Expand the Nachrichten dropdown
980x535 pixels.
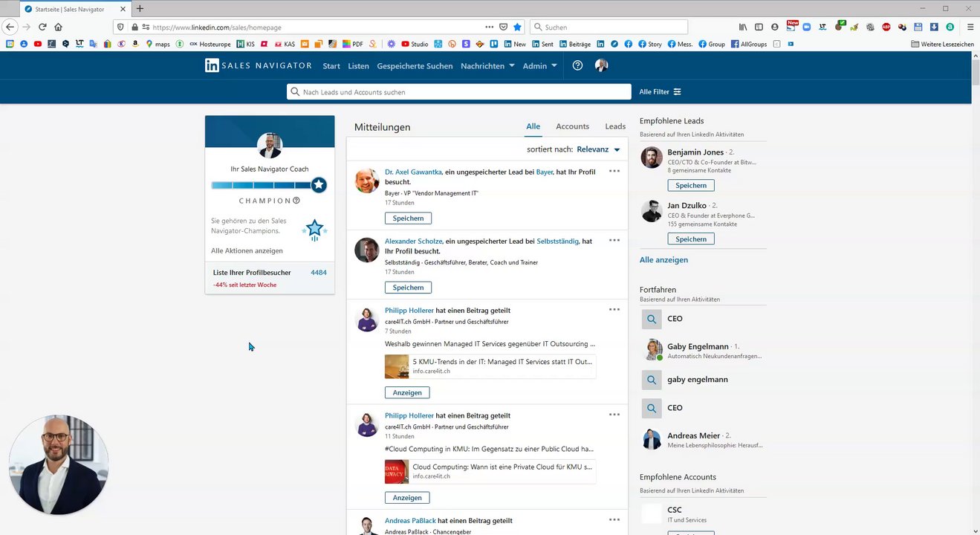pyautogui.click(x=487, y=66)
